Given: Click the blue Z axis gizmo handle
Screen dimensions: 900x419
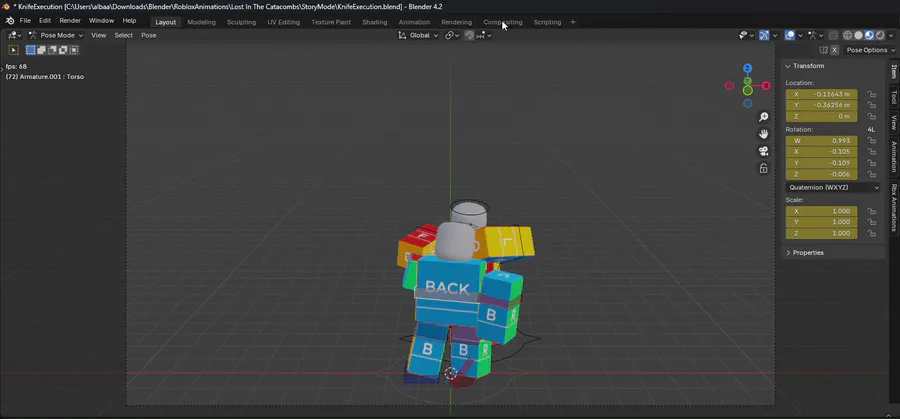Looking at the screenshot, I should tap(747, 68).
